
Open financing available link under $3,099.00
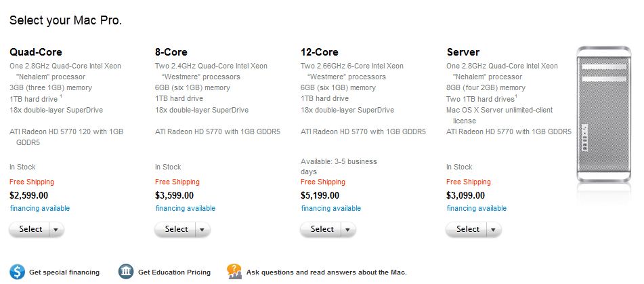click(477, 208)
